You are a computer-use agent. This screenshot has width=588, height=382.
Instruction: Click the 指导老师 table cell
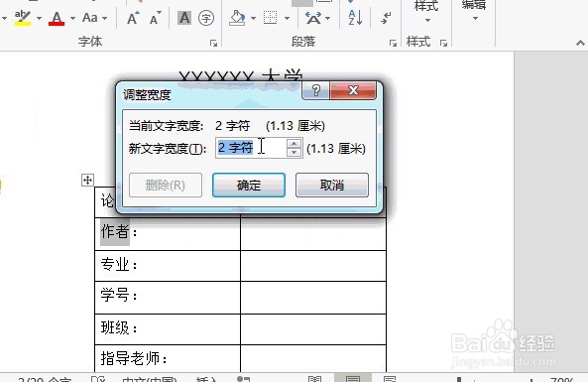point(168,358)
